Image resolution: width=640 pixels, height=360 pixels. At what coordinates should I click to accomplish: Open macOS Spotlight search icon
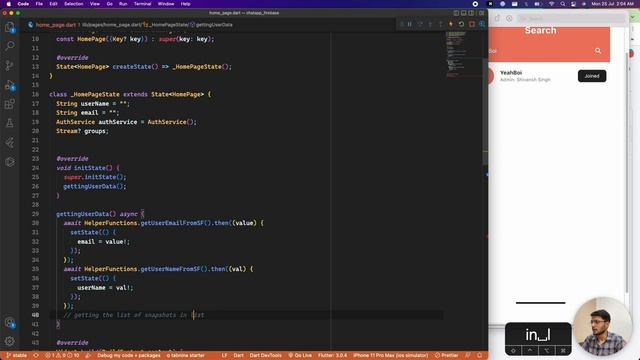563,4
